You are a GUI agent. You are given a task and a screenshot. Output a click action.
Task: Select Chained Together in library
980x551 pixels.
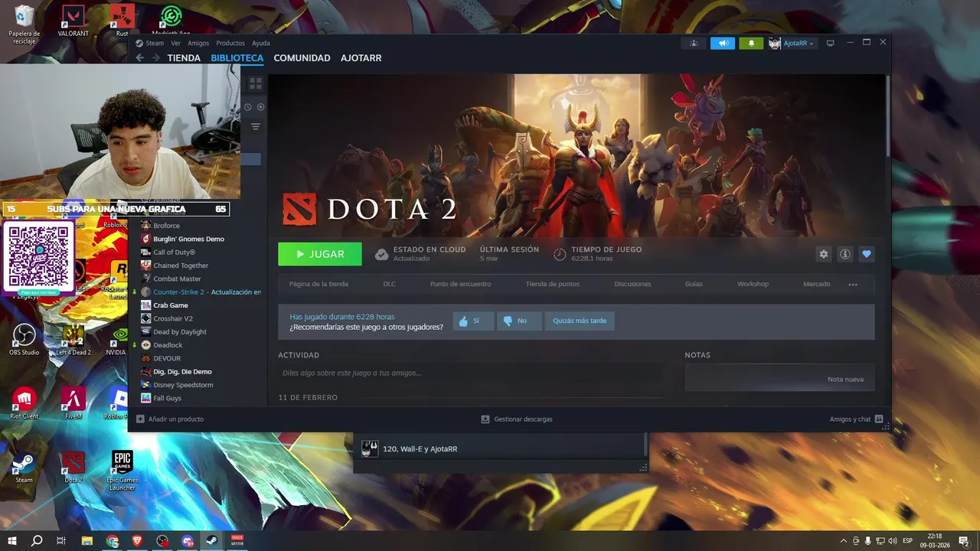[181, 266]
